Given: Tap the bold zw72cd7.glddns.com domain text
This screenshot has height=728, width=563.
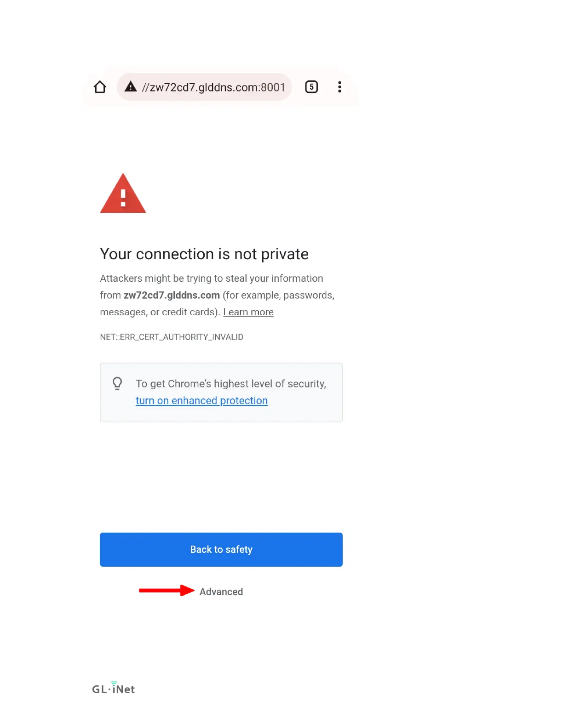Looking at the screenshot, I should point(172,296).
